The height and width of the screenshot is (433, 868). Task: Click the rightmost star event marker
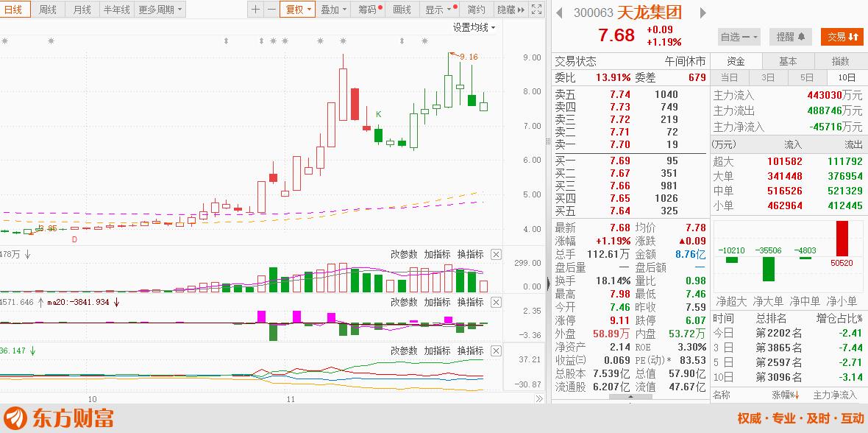424,41
